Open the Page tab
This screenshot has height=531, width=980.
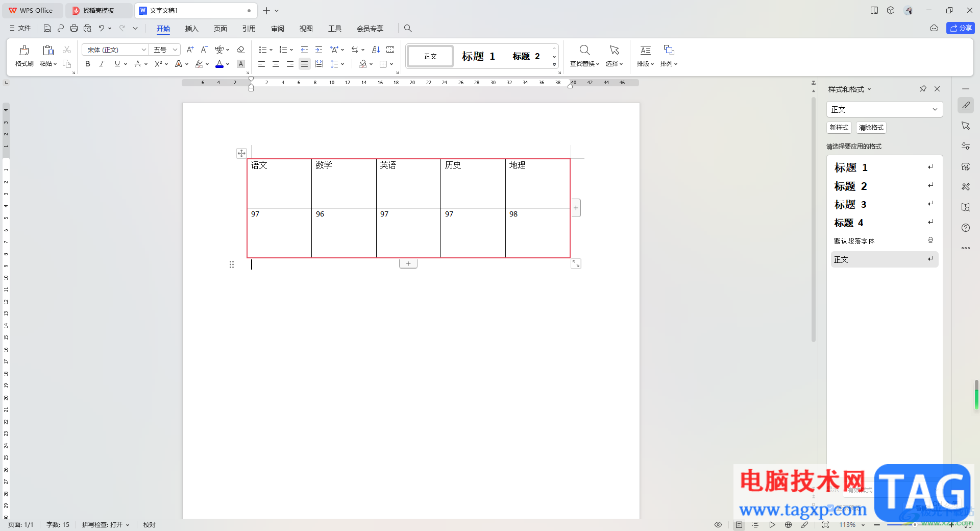220,29
